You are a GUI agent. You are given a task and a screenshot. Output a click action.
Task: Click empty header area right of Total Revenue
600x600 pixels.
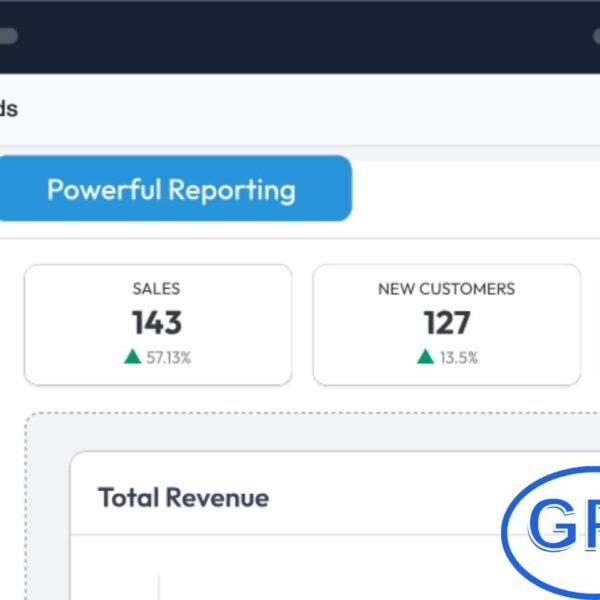coord(400,498)
